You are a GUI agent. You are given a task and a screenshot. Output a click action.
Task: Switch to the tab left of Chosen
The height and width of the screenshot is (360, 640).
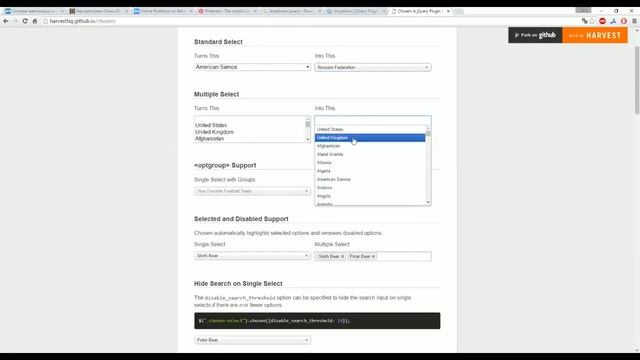(355, 11)
